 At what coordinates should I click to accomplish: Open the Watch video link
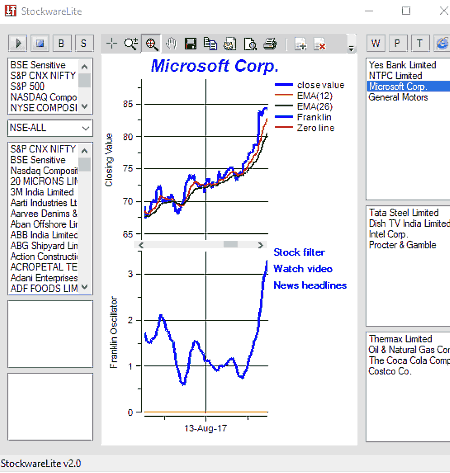point(303,269)
